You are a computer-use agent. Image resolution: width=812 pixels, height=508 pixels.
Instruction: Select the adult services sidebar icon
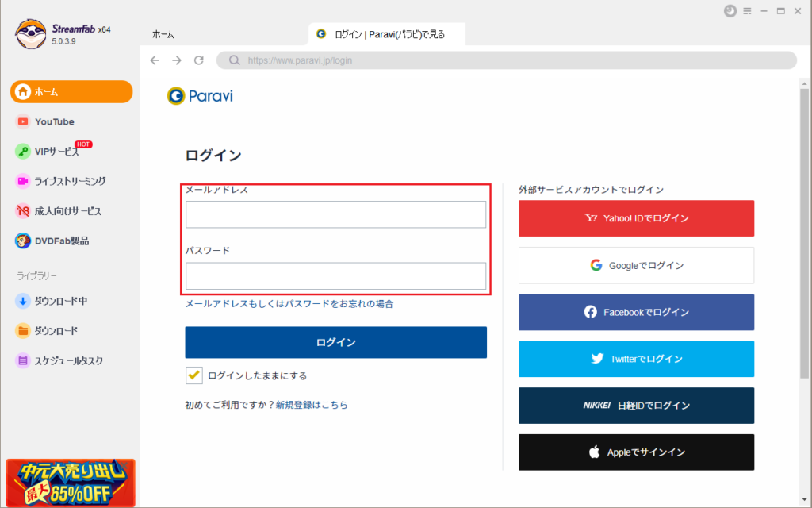click(23, 211)
